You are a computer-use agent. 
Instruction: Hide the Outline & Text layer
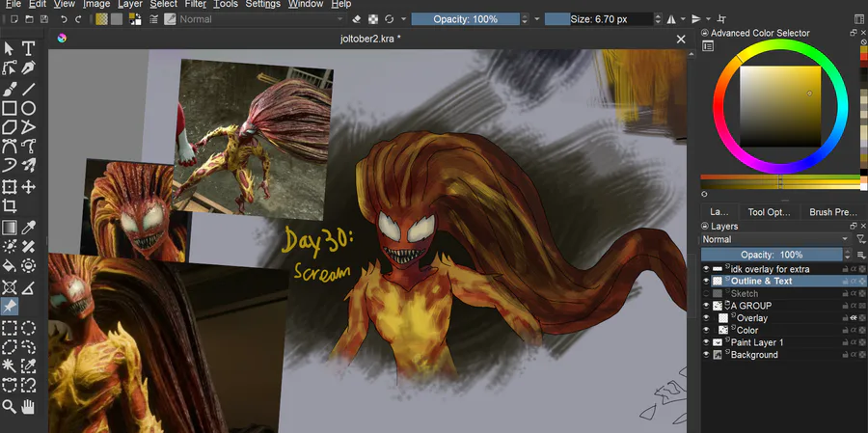706,282
